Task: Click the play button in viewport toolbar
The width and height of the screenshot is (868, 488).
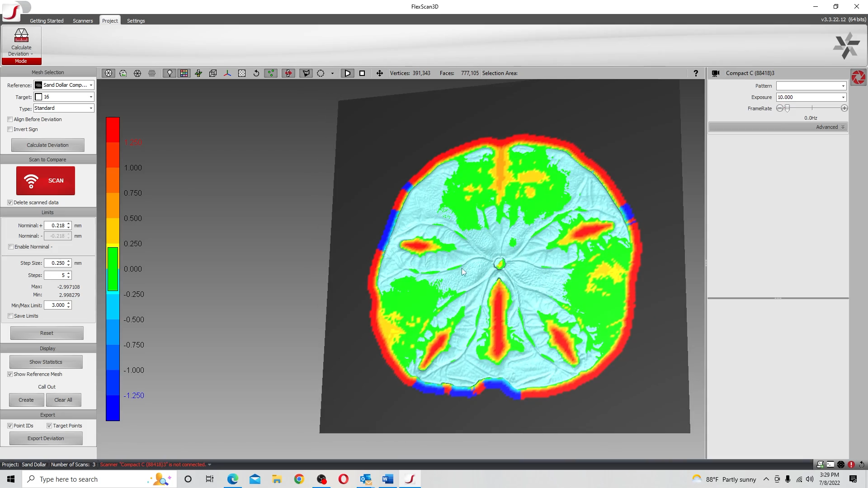Action: [347, 73]
